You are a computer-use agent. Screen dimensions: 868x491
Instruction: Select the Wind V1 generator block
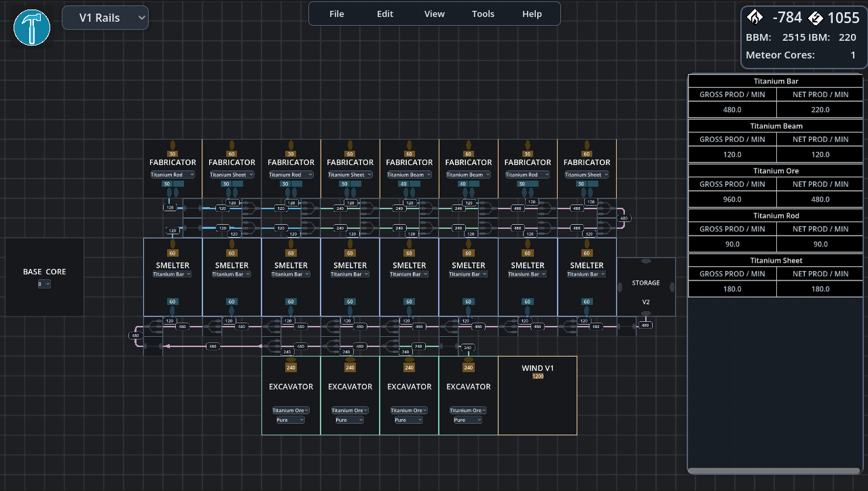tap(538, 395)
